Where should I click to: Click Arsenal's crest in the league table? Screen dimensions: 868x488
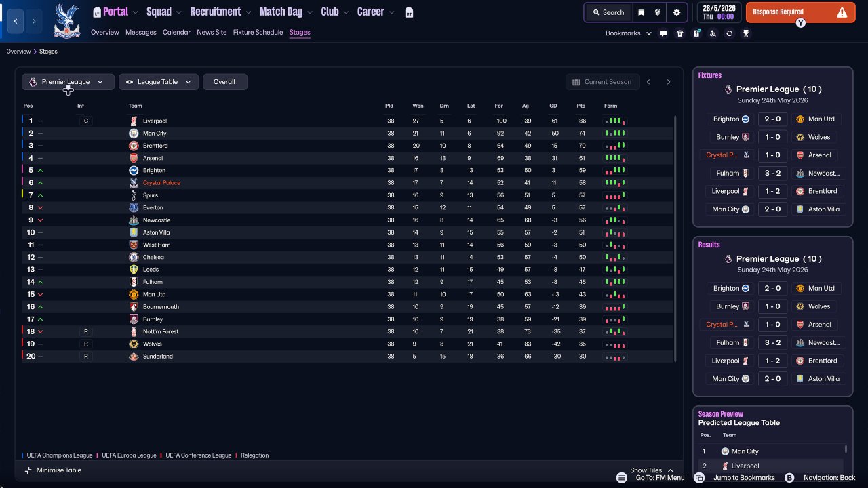134,158
